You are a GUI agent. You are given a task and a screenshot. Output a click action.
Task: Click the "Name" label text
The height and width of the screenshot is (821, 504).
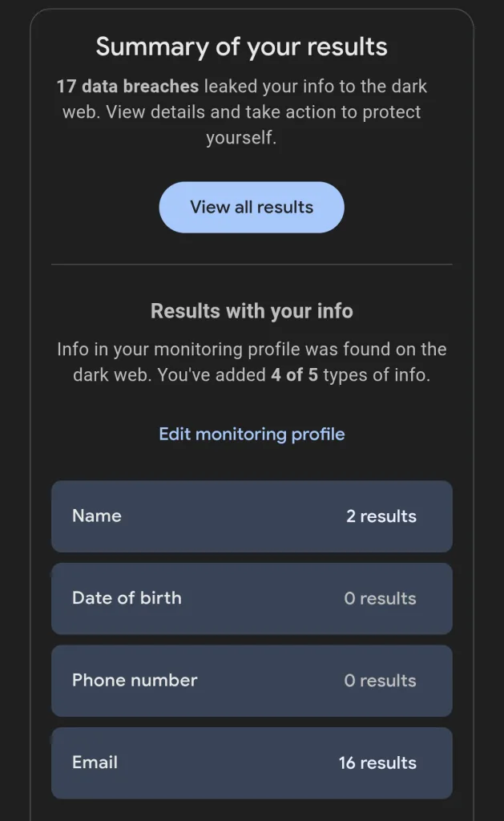[97, 516]
